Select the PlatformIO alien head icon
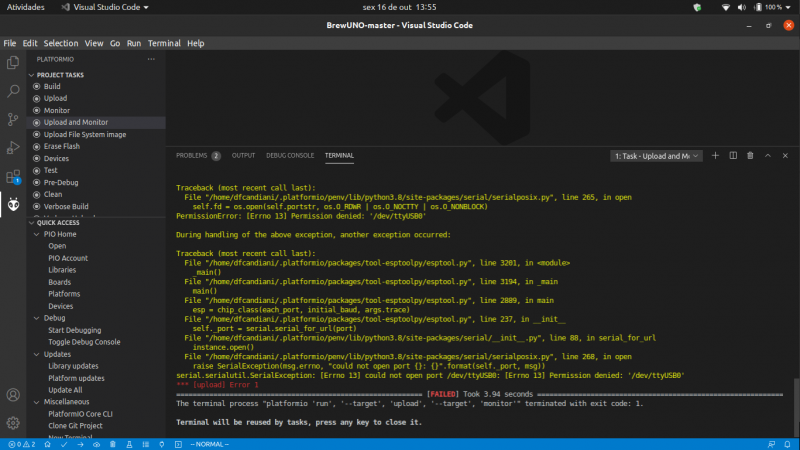This screenshot has width=800, height=450. click(x=13, y=205)
